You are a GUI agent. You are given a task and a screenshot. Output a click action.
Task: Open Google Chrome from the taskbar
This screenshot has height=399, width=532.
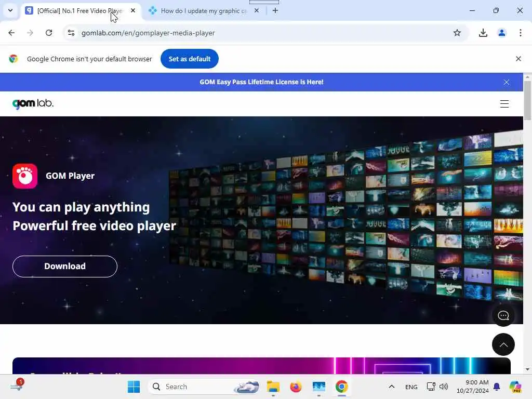pos(342,387)
